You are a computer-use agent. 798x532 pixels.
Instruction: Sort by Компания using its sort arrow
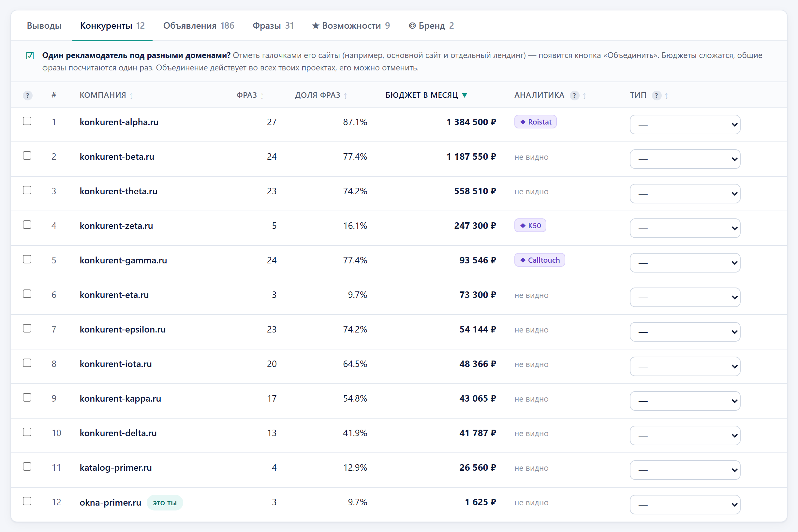pos(131,96)
